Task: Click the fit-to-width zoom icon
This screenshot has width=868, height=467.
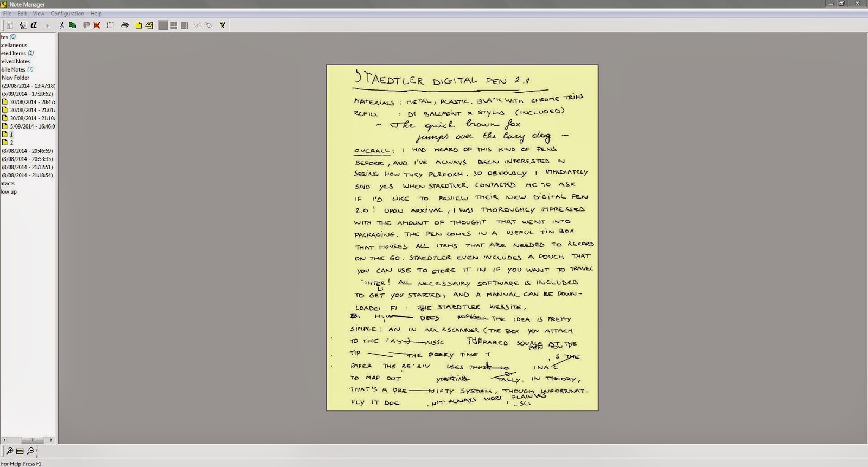Action: [20, 451]
